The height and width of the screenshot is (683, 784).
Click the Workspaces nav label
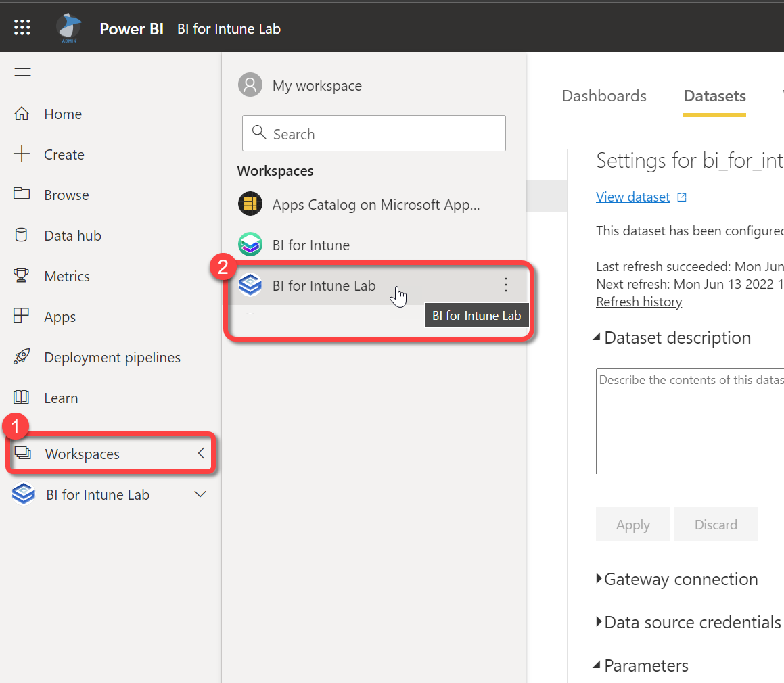click(x=83, y=454)
